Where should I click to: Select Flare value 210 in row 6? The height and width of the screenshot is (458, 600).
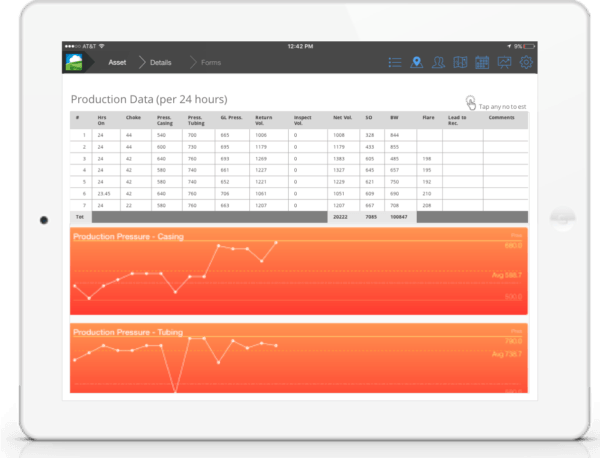pos(427,194)
